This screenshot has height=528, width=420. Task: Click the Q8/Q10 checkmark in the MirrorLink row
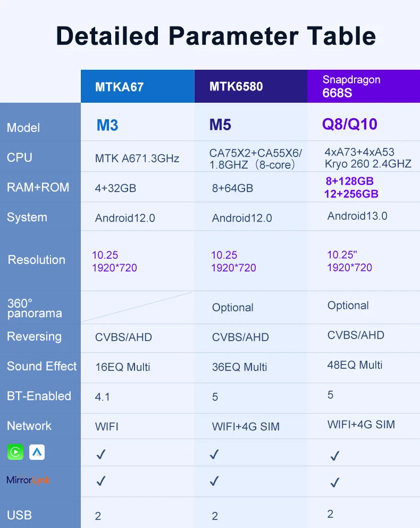[x=334, y=483]
